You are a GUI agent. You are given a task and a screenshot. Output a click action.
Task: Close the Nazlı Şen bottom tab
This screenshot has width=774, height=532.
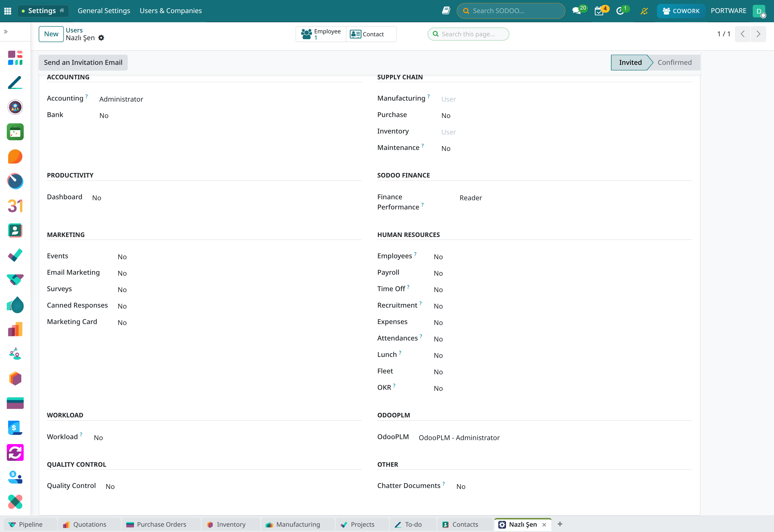click(x=544, y=525)
